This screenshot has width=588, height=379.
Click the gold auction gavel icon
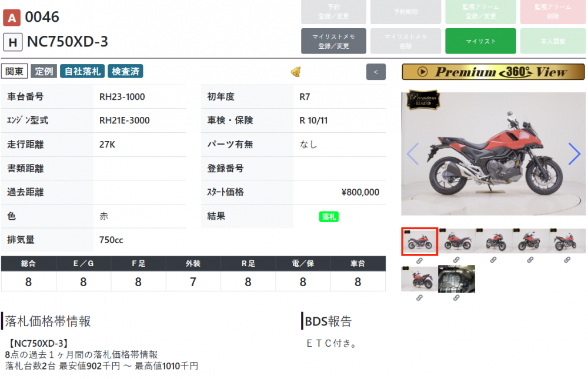296,72
